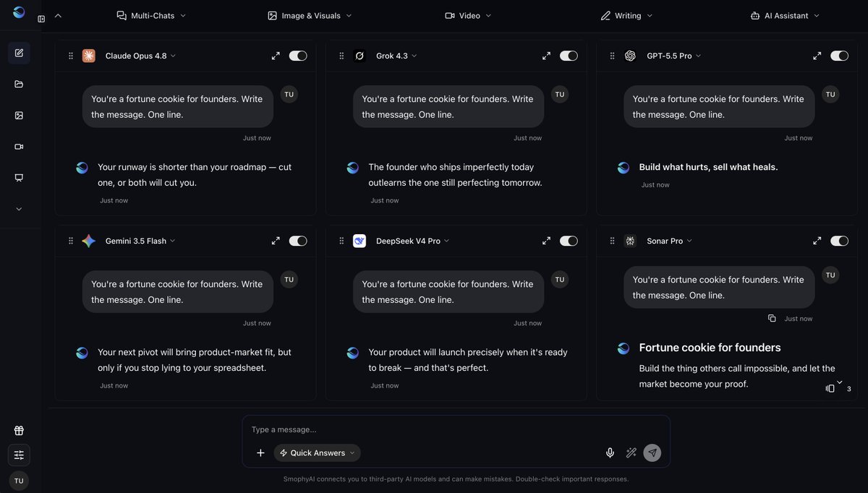Grab the drag handle of the Sonar Pro panel
The image size is (868, 493).
click(612, 241)
